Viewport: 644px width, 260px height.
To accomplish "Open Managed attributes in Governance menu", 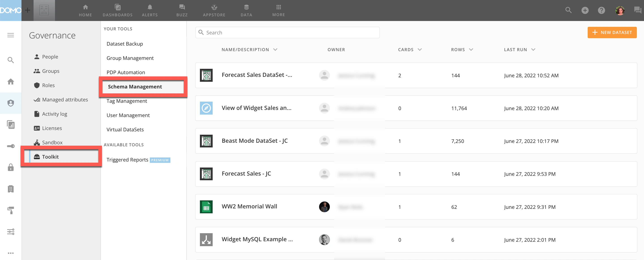I will point(61,99).
